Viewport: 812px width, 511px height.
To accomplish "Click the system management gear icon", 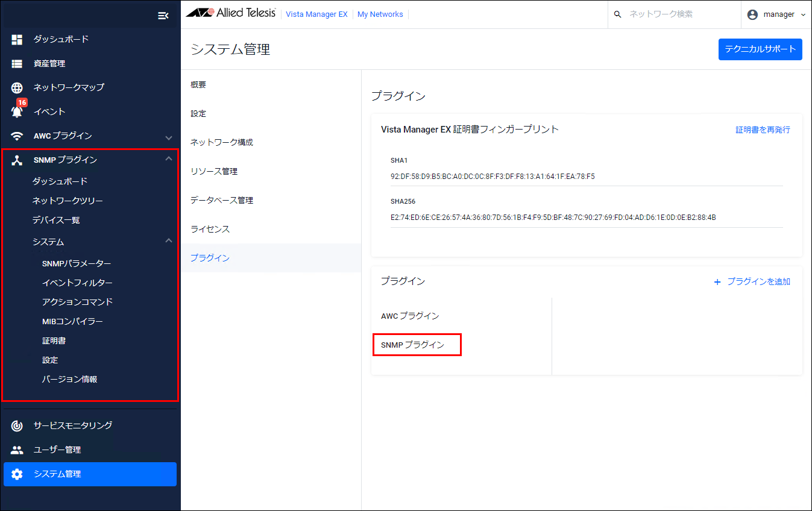I will [17, 474].
